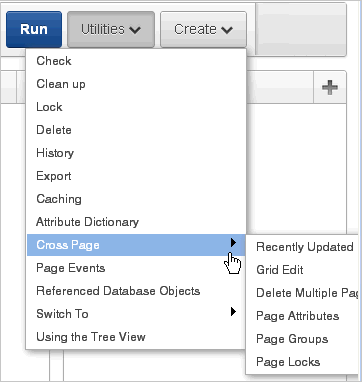Click the blue Run button

pos(34,29)
